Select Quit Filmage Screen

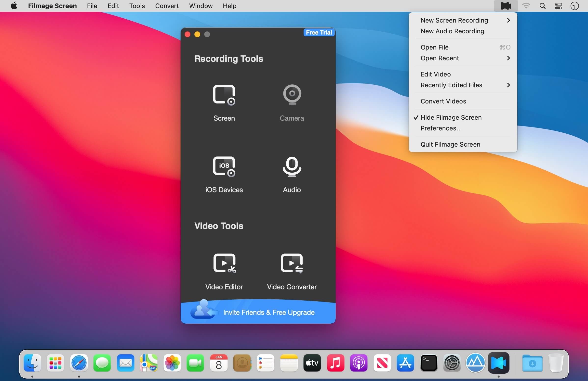[450, 144]
